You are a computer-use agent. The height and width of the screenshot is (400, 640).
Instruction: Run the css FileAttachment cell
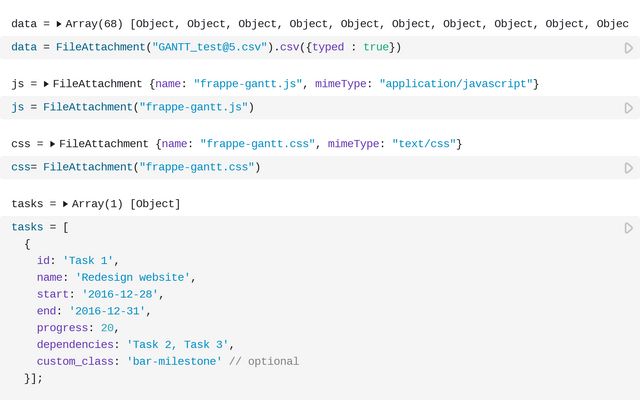(629, 168)
